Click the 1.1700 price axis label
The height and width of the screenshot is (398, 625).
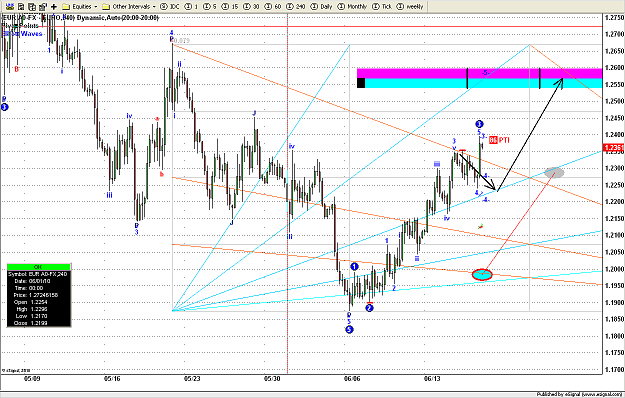[x=614, y=370]
